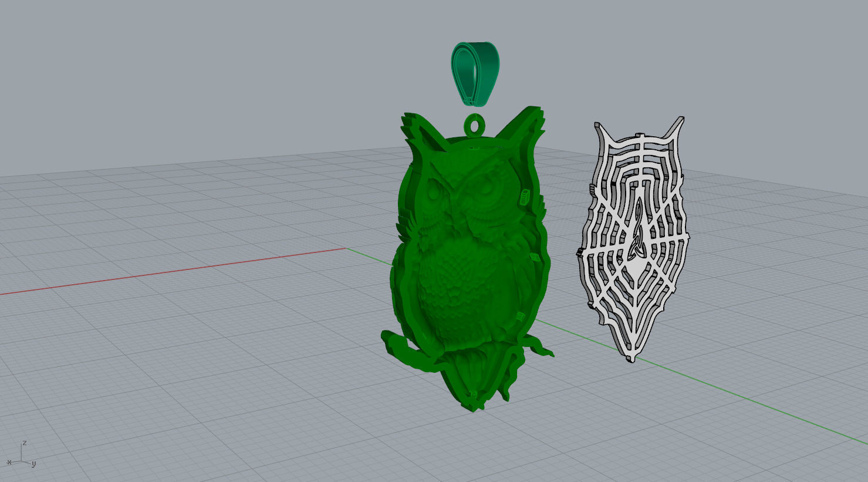Select the teal bail loop above the owl

(x=475, y=74)
